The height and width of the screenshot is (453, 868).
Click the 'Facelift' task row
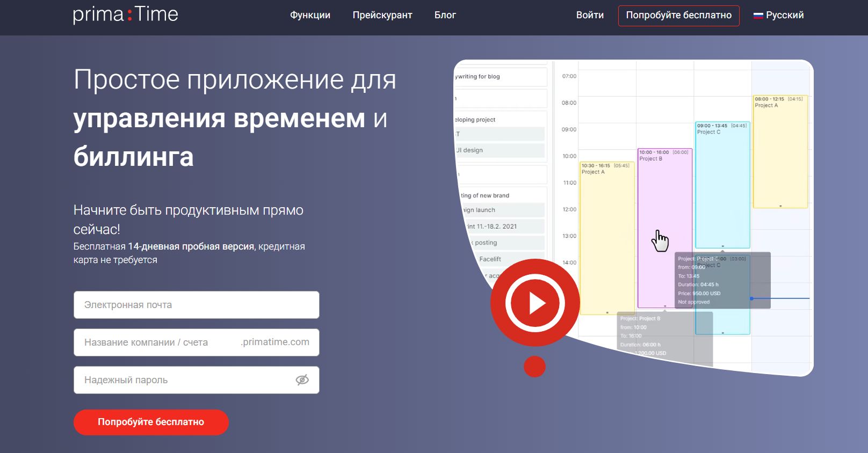[510, 259]
